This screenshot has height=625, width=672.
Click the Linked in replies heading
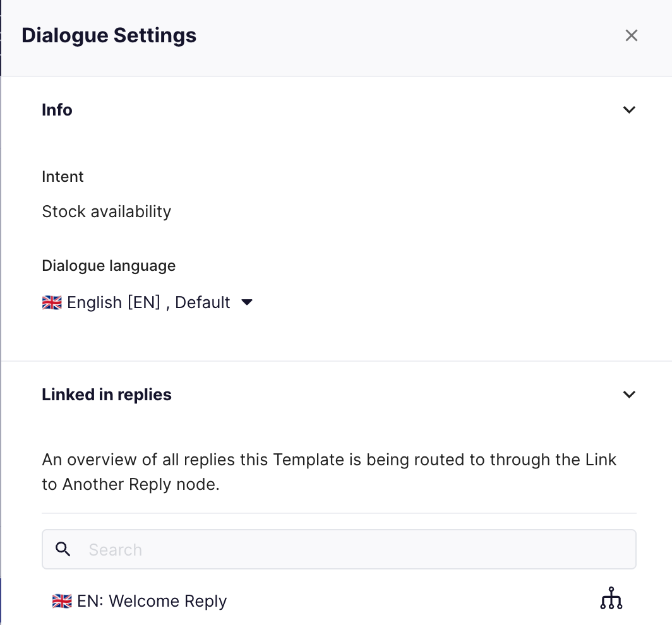point(107,395)
